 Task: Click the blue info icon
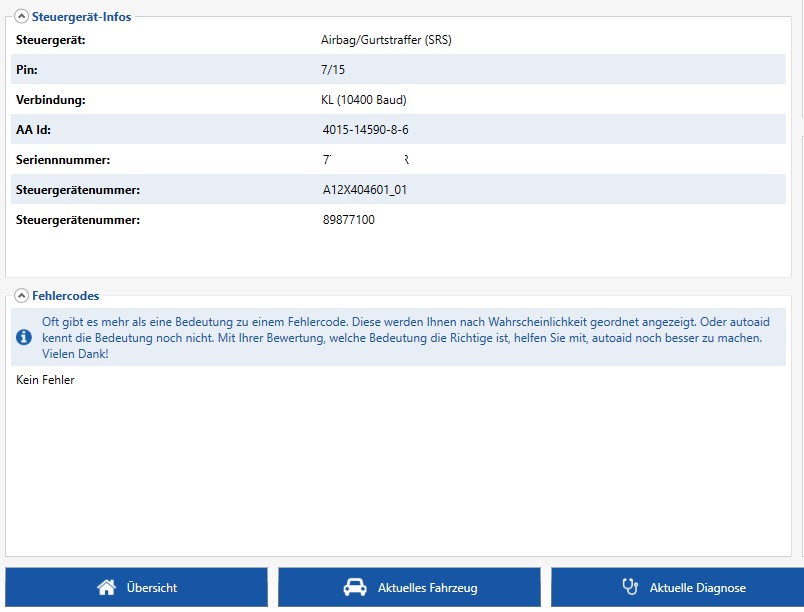pos(24,337)
